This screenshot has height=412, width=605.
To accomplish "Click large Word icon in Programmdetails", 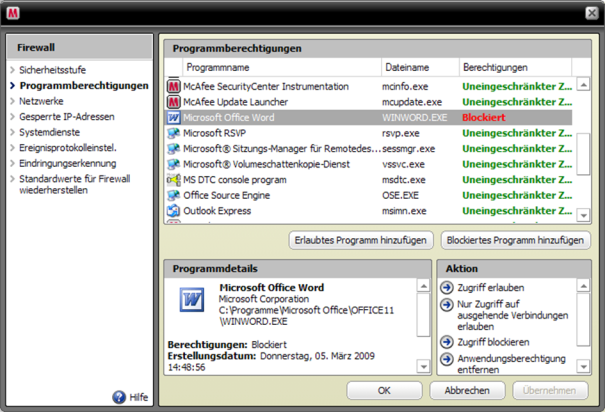I will (192, 299).
